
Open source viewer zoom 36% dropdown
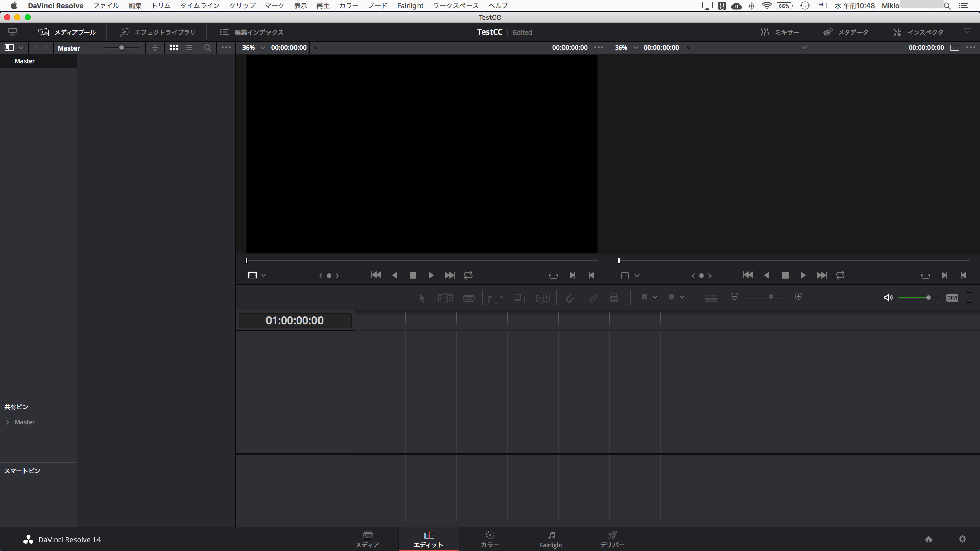point(263,48)
